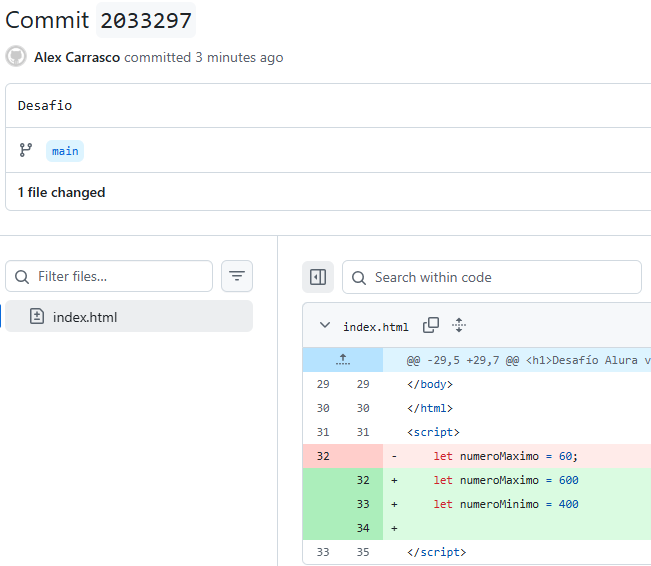Expand up hidden lines above line 29
651x566 pixels.
(343, 360)
